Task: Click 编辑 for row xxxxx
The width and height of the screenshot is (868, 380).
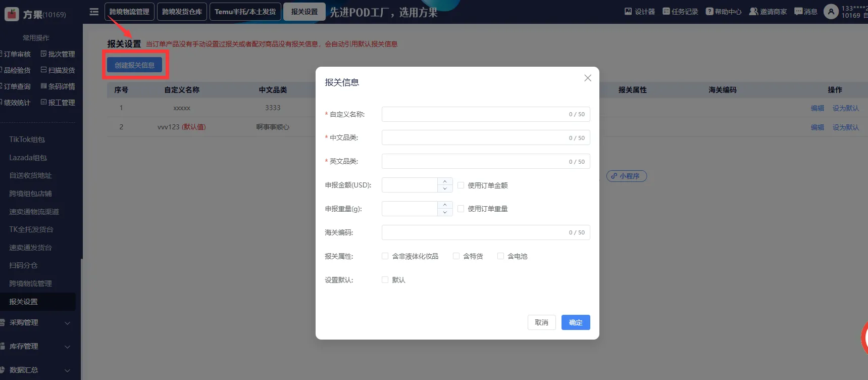Action: pos(817,108)
